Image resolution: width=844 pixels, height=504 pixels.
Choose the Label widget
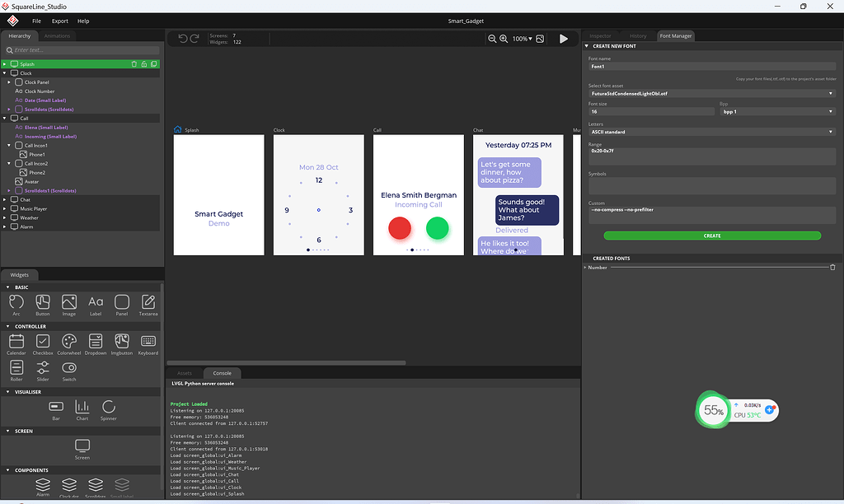click(96, 305)
